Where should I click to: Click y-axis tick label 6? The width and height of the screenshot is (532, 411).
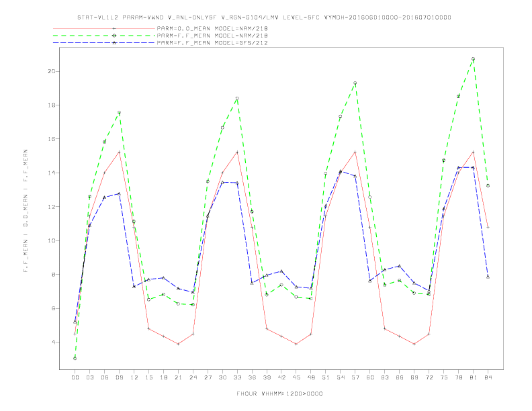coord(54,308)
